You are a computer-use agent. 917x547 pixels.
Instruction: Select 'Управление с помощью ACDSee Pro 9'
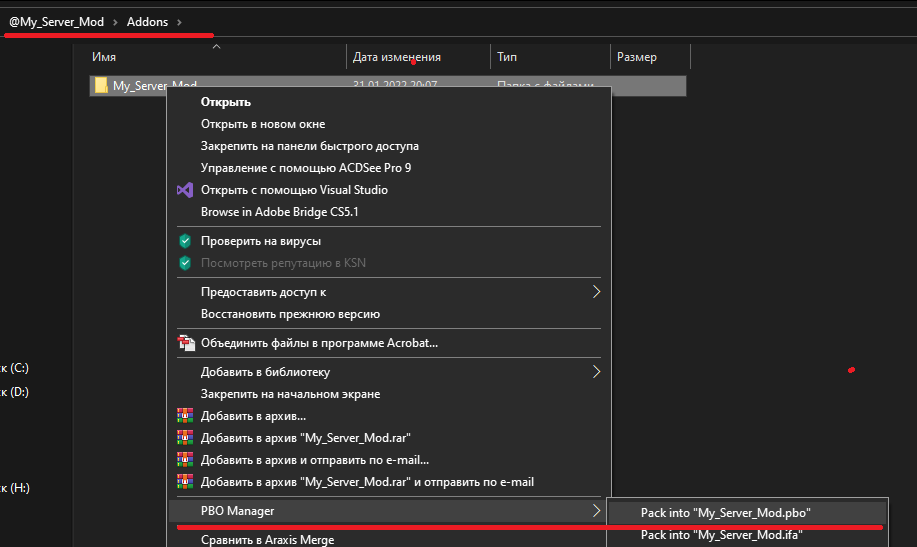[x=306, y=168]
